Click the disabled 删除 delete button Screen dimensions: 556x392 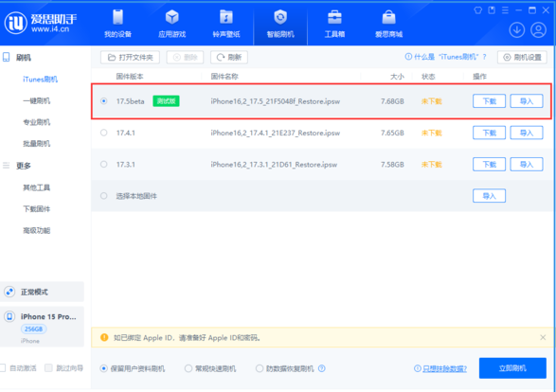tap(185, 58)
